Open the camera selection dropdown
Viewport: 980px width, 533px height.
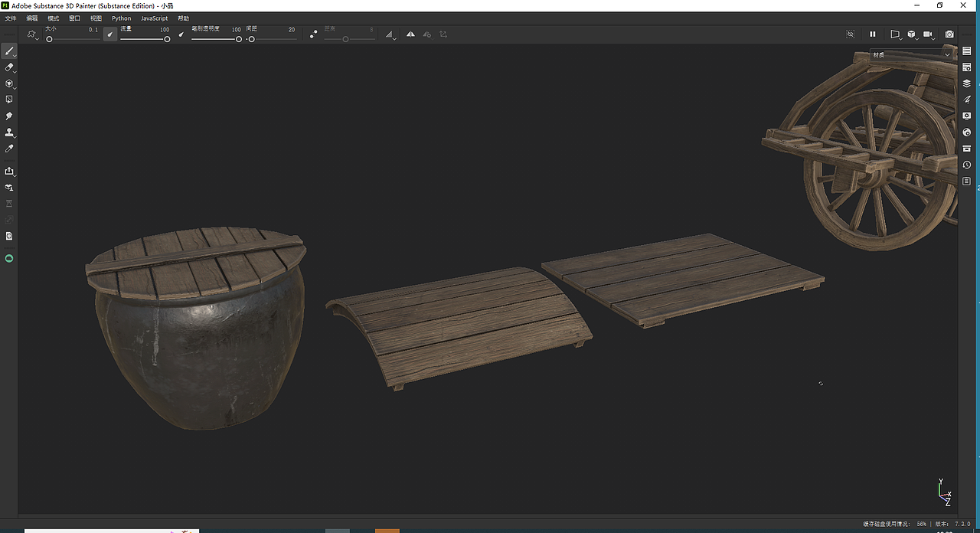(x=929, y=34)
